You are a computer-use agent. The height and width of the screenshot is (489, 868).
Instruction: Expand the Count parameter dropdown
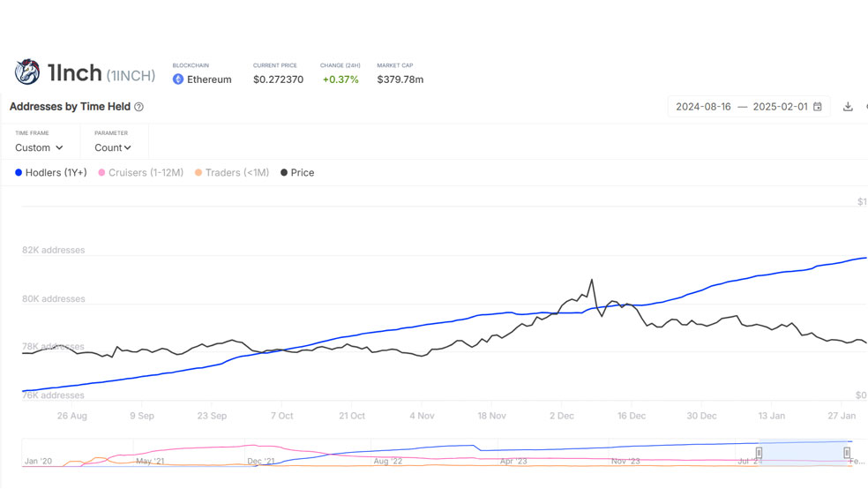[x=112, y=148]
